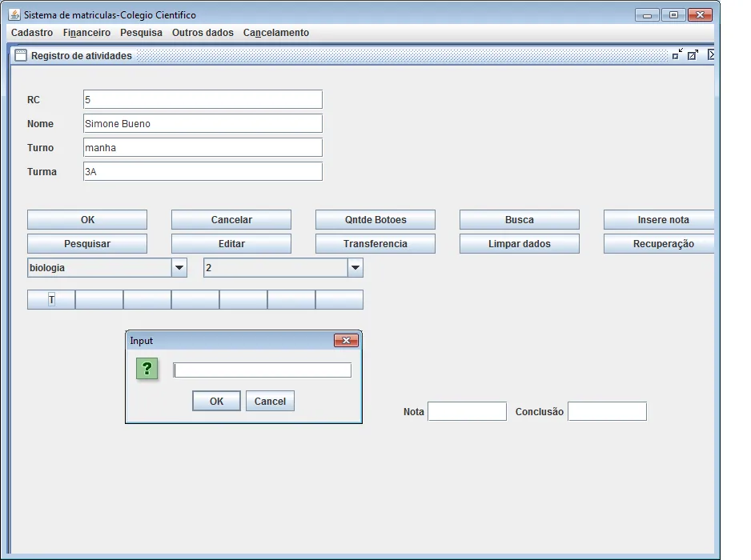Click the Turma field showing 3A
Image resolution: width=751 pixels, height=560 pixels.
click(203, 171)
